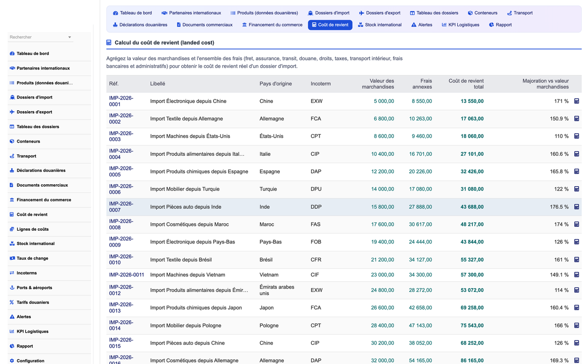Open calculator icon for Vietnam import row
588x364 pixels.
(x=577, y=275)
